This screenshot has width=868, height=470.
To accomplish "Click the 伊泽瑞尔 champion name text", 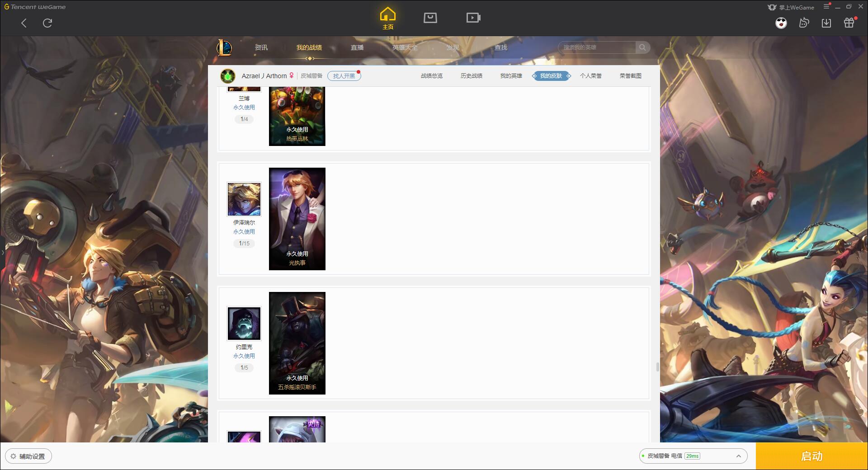I will [244, 222].
